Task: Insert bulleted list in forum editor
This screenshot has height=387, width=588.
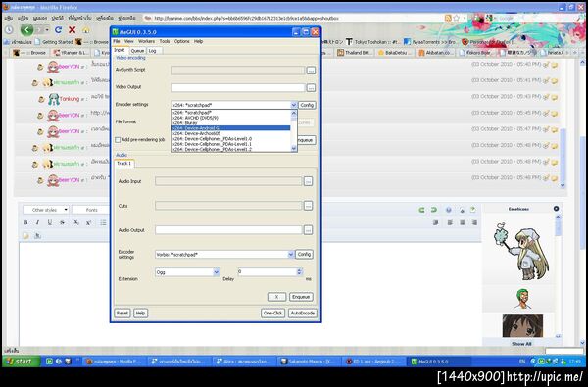Action: (x=103, y=222)
